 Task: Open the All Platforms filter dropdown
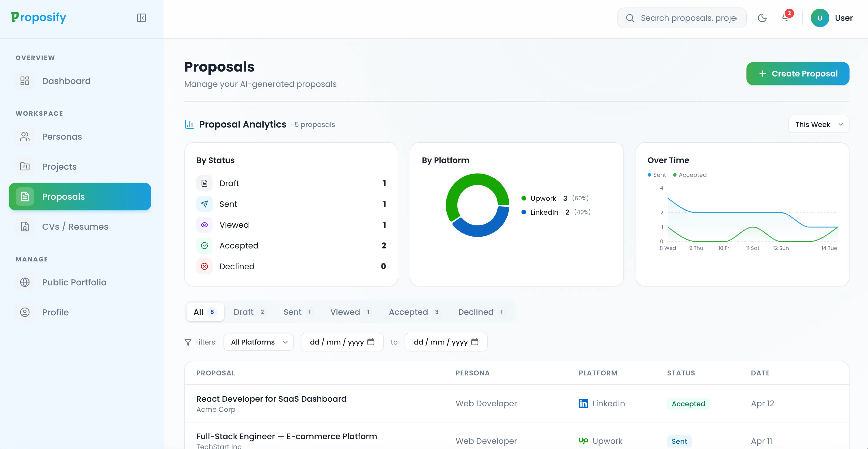(258, 342)
